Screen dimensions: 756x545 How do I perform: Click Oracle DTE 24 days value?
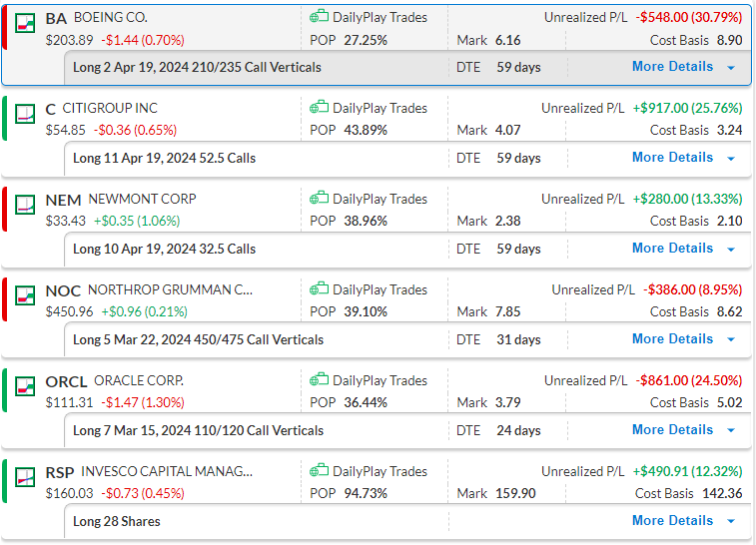(518, 431)
